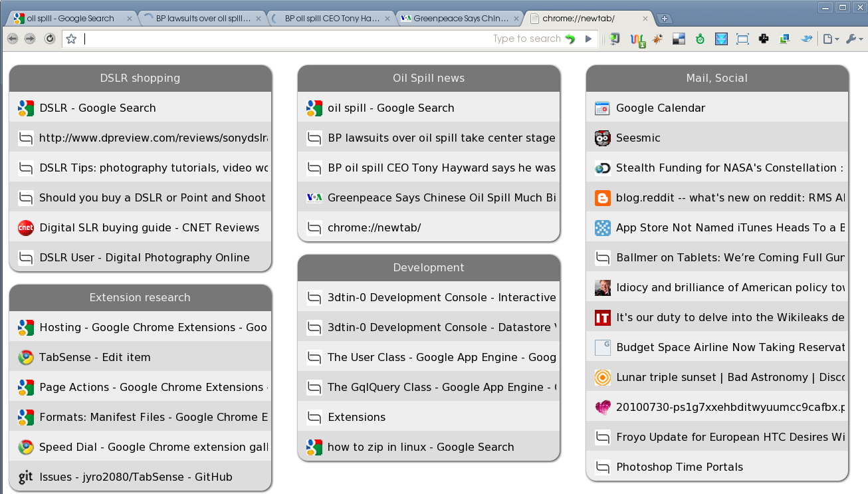This screenshot has height=494, width=868.
Task: Click the Oil Spill news group header
Action: (x=429, y=78)
